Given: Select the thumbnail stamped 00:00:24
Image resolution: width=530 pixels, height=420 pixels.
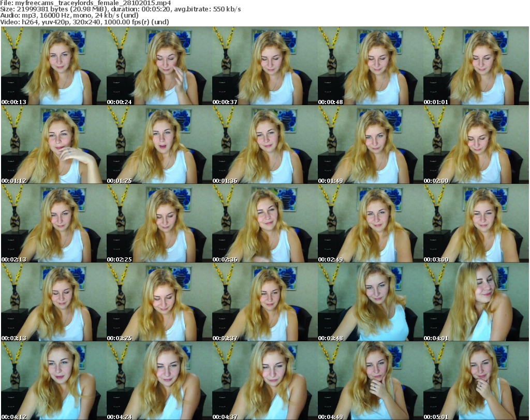Looking at the screenshot, I should [x=159, y=66].
